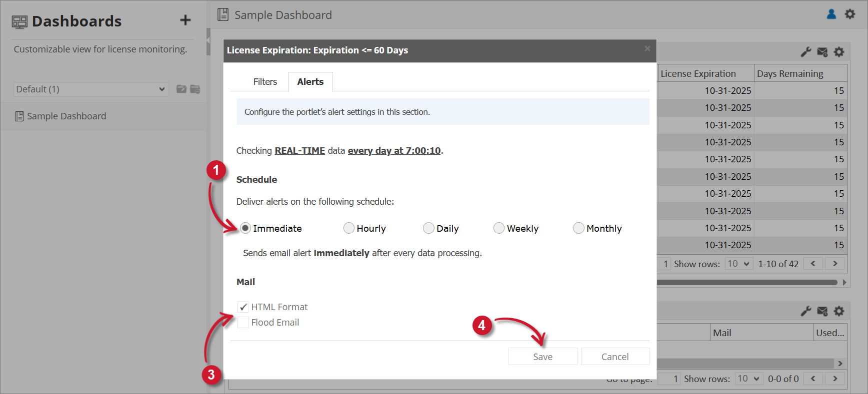Select the Weekly schedule option
The image size is (868, 394).
click(499, 228)
